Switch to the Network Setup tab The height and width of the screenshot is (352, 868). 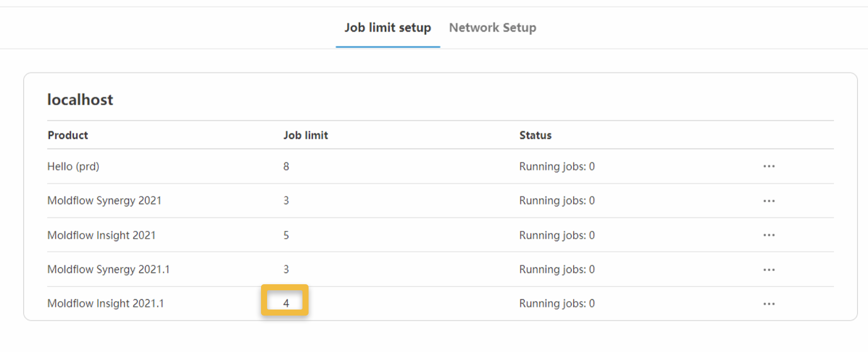[x=492, y=28]
